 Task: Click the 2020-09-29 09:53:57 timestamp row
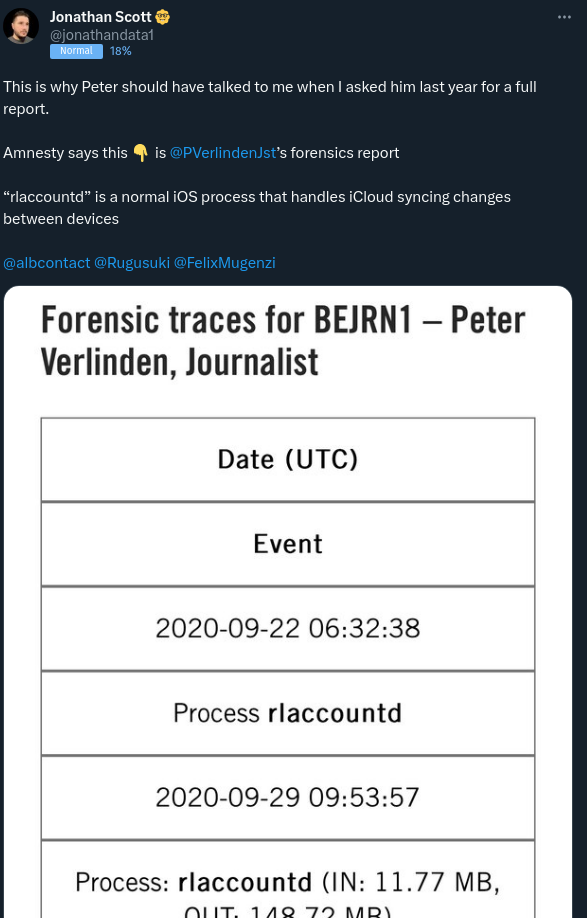(288, 797)
